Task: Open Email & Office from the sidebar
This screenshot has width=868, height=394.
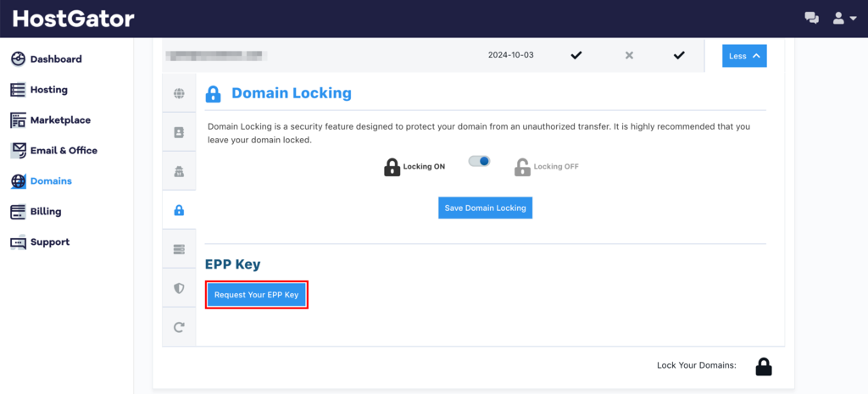Action: click(x=64, y=151)
